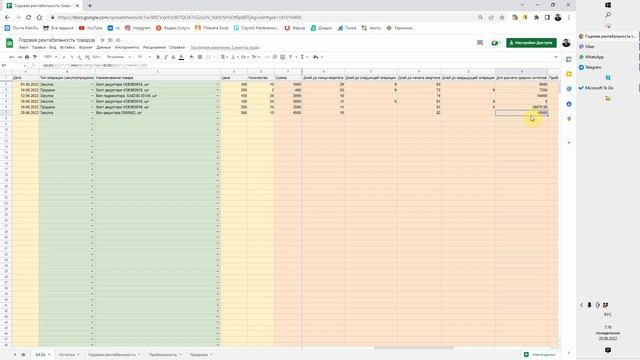
Task: Switch to Годовая рентабельность sheet tab
Action: click(114, 355)
